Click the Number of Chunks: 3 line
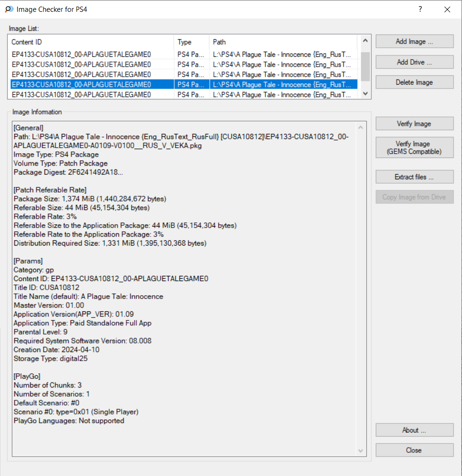Viewport: 462px width, 476px height. [48, 385]
